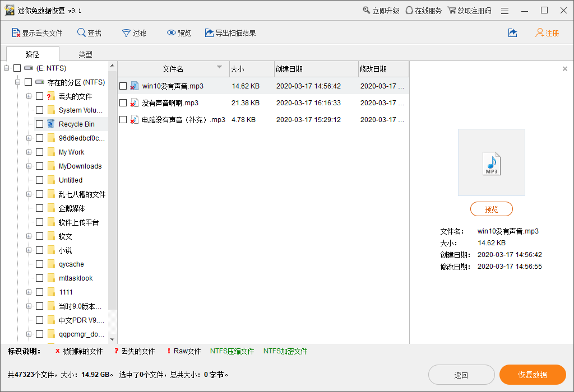Viewport: 574px width, 392px height.
Task: Click the Preview (预览) eye icon in toolbar
Action: click(x=171, y=32)
